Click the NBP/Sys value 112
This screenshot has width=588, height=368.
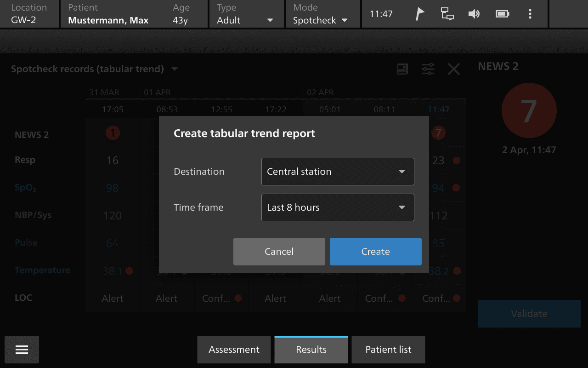coord(438,216)
